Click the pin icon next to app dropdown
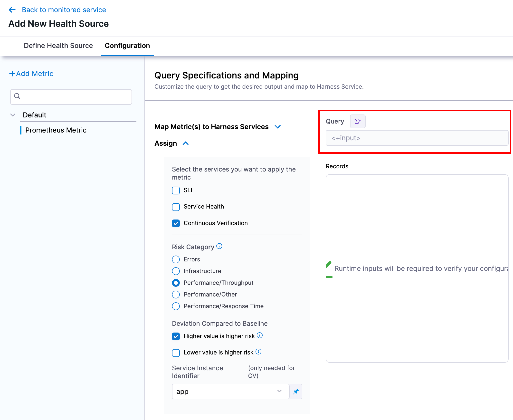 coord(296,391)
